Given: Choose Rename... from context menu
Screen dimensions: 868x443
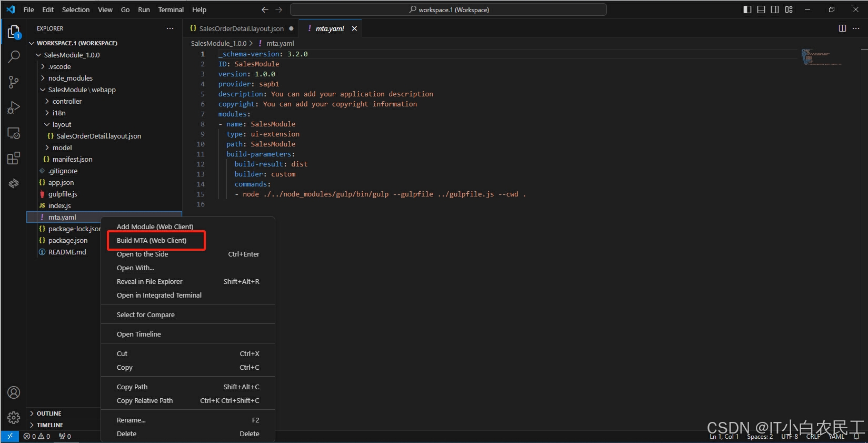Looking at the screenshot, I should click(x=188, y=420).
